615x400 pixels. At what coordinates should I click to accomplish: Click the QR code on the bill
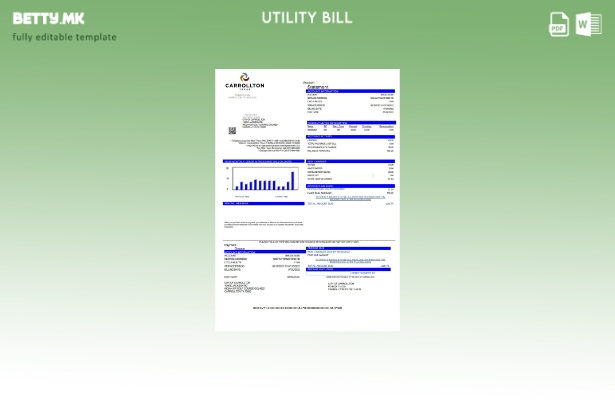(x=232, y=130)
